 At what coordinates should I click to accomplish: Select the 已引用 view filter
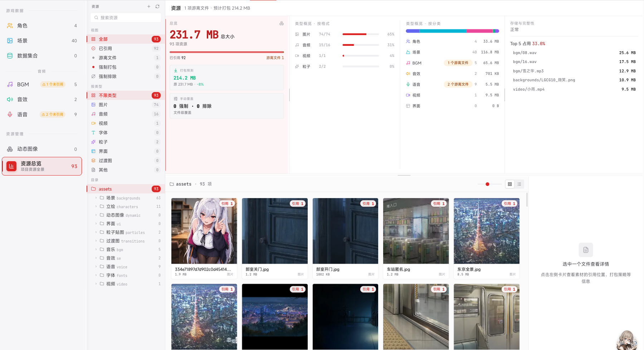pyautogui.click(x=126, y=48)
